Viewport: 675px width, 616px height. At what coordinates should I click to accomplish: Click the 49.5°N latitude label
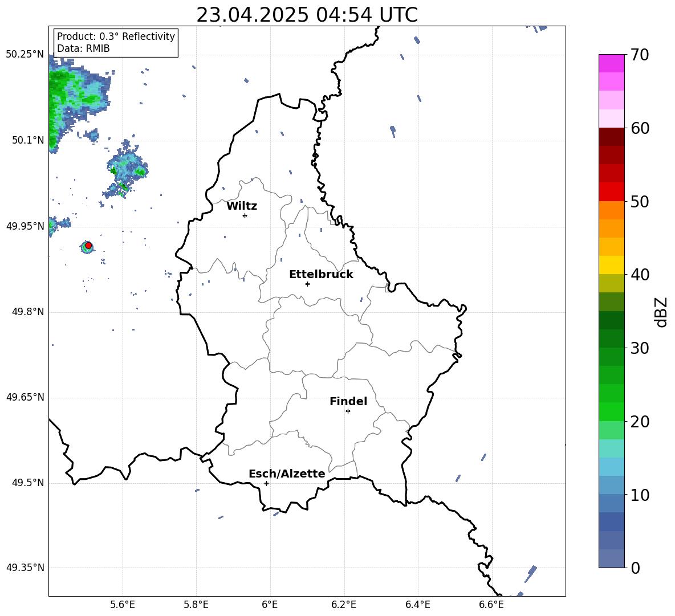coord(28,483)
